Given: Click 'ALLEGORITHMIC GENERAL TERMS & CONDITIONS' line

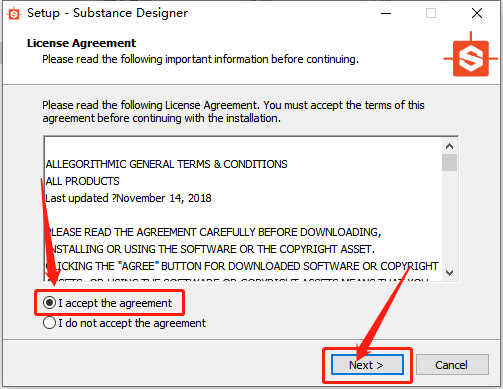Looking at the screenshot, I should coord(166,164).
